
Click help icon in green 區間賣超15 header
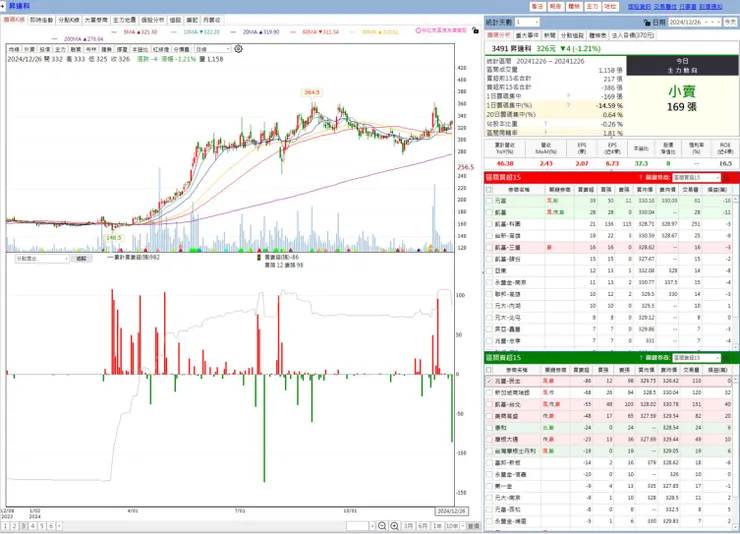(x=640, y=358)
